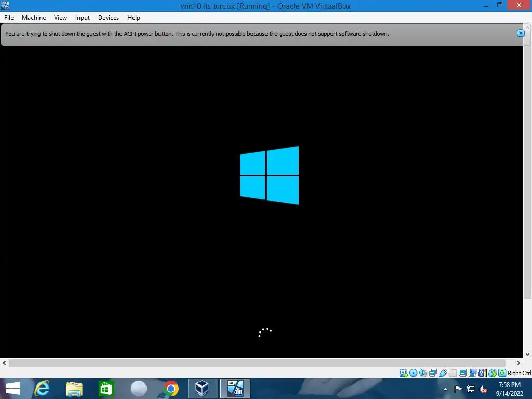Click the optical disk status icon
Image resolution: width=532 pixels, height=399 pixels.
click(413, 373)
